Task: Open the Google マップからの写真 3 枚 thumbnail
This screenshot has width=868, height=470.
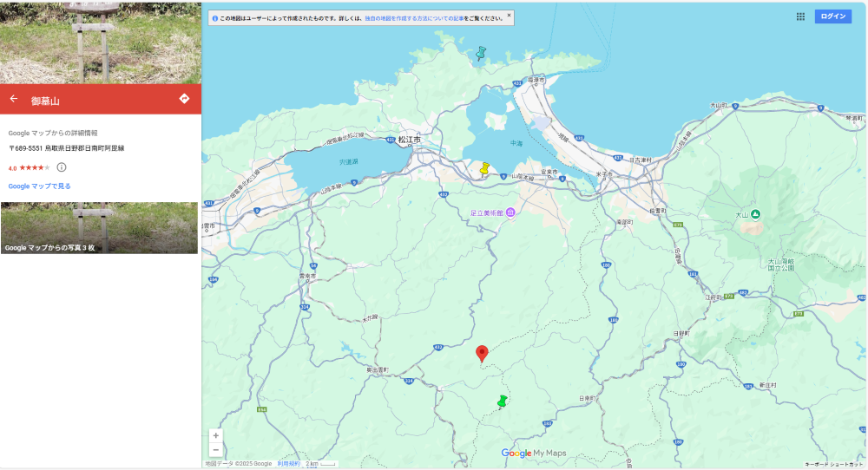Action: (99, 228)
